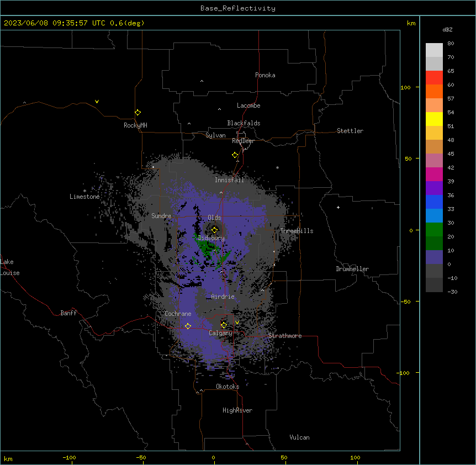The image size is (476, 465).
Task: Click the Drumheller city label
Action: (x=352, y=269)
